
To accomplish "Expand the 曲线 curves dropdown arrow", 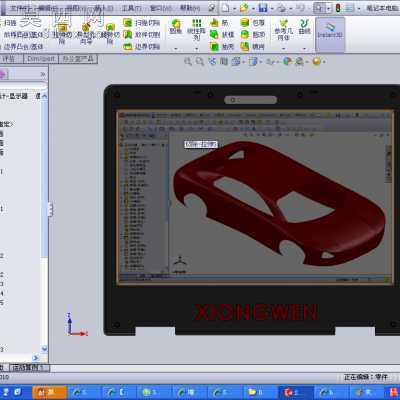I will coord(304,49).
